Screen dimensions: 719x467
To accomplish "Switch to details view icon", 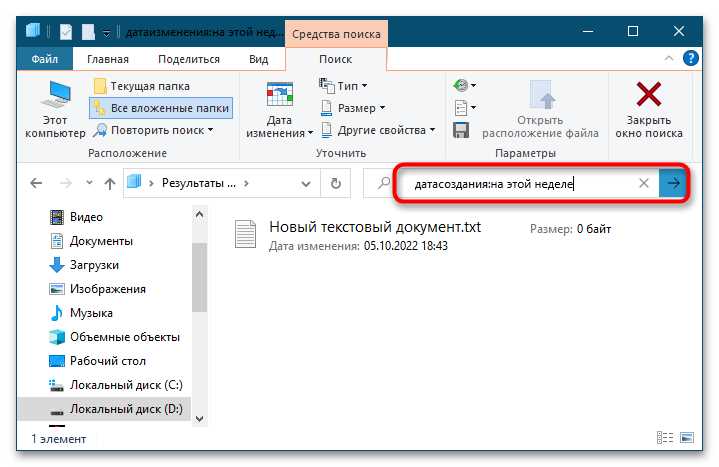I will coord(665,438).
